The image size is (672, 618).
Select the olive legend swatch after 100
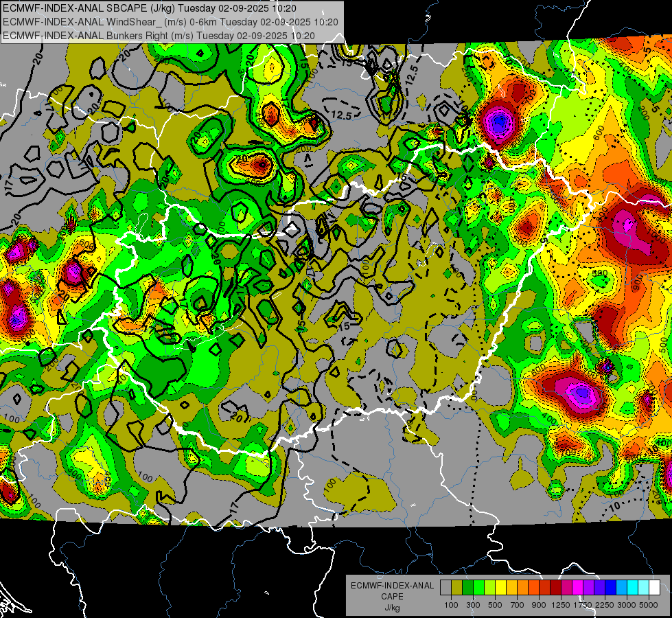tap(457, 588)
